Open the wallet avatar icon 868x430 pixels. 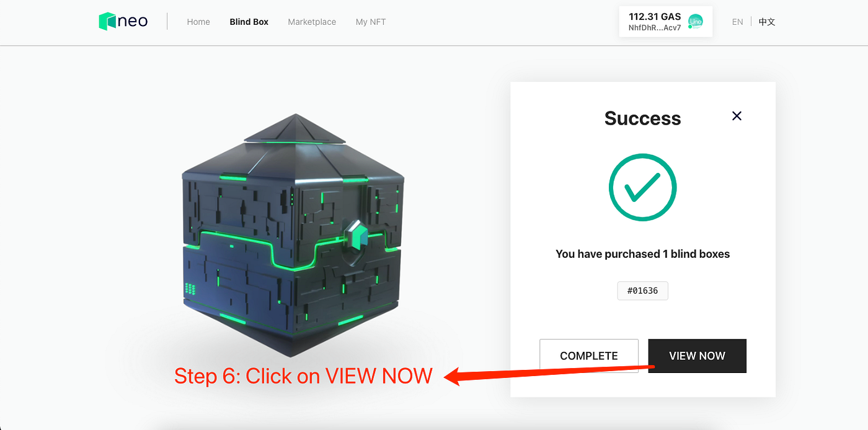pos(696,22)
